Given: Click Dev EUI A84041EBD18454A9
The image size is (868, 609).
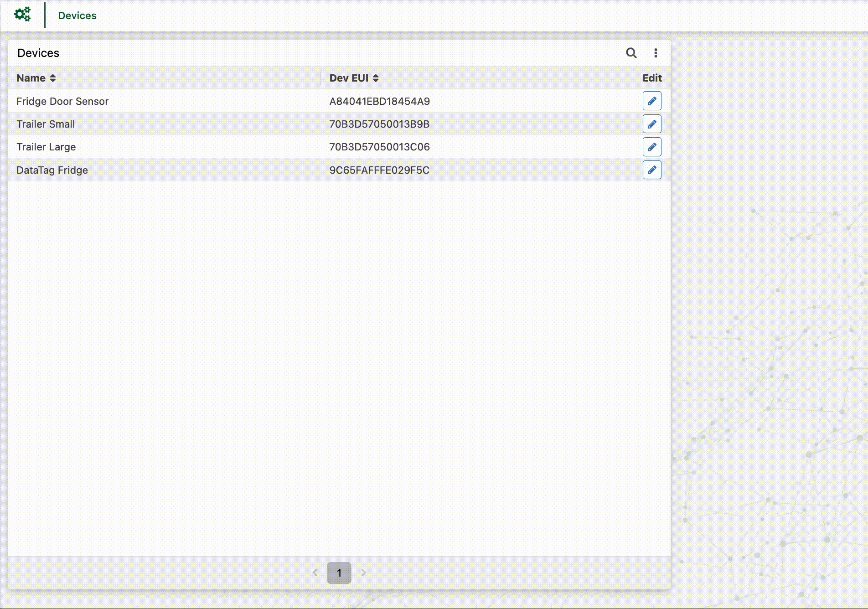Looking at the screenshot, I should [x=379, y=101].
